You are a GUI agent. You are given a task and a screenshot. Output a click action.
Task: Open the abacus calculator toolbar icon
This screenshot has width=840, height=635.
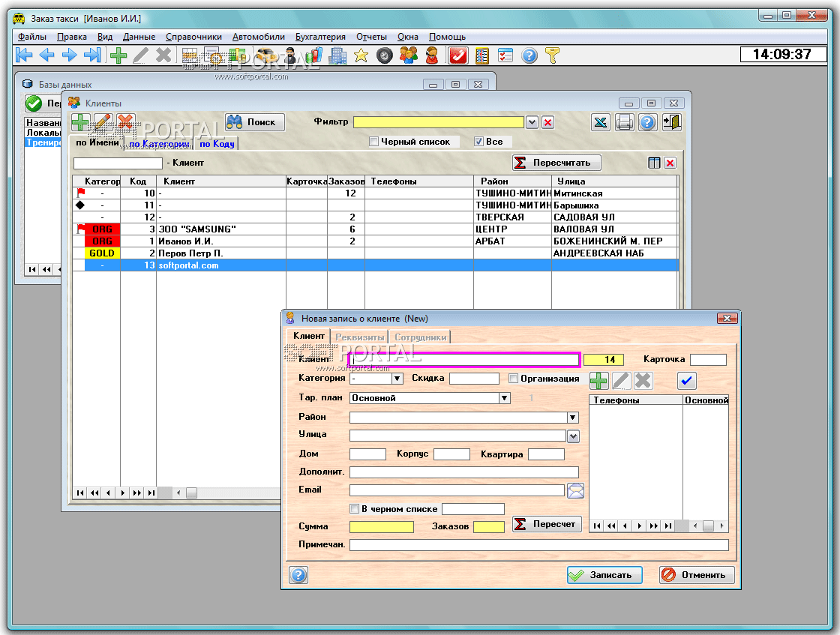482,55
